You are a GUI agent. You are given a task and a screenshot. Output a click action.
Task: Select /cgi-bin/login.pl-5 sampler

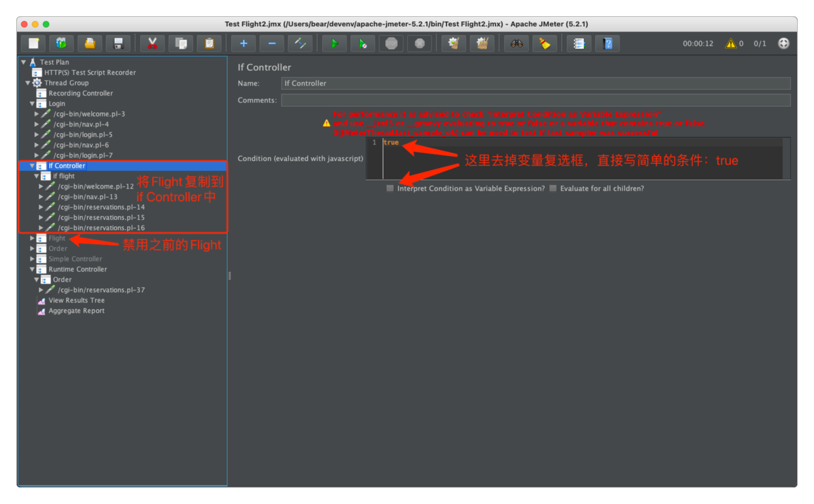pyautogui.click(x=83, y=135)
